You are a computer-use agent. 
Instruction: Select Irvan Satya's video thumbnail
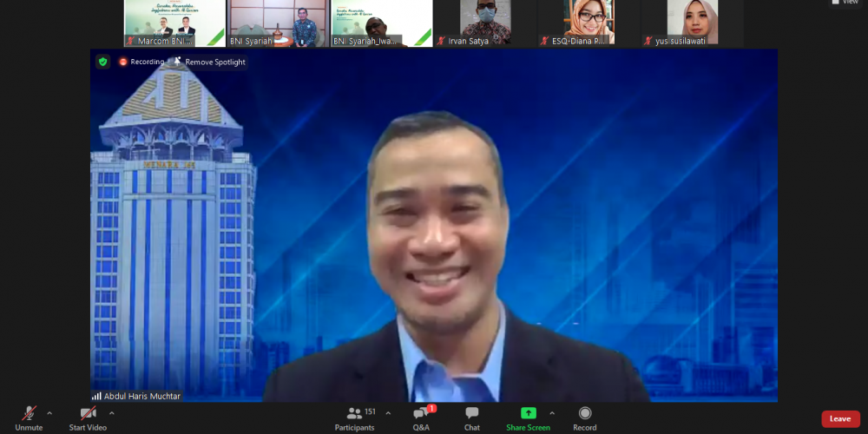485,23
